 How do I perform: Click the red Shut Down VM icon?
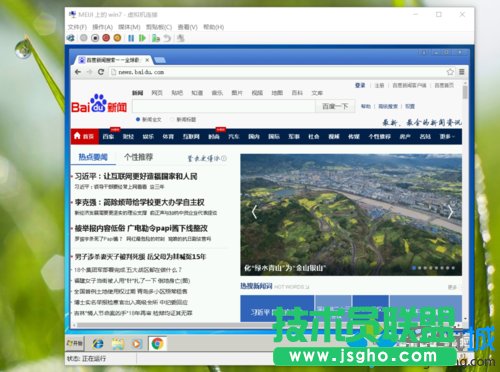pos(106,38)
